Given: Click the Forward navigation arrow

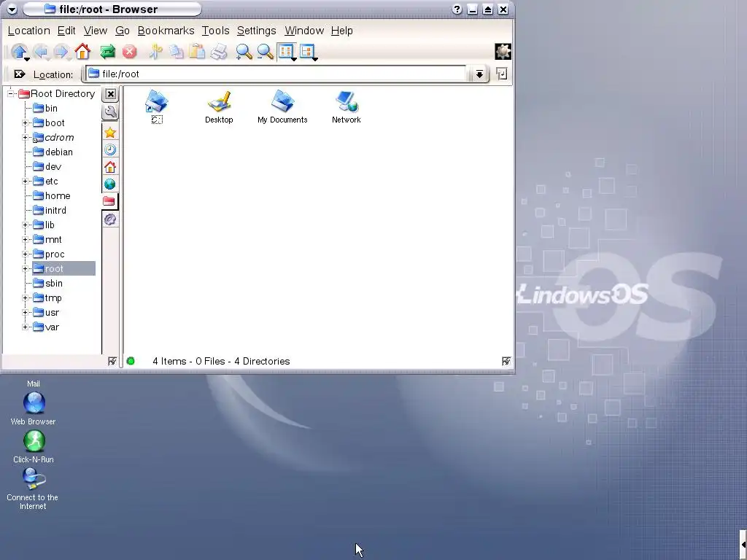Looking at the screenshot, I should (61, 52).
